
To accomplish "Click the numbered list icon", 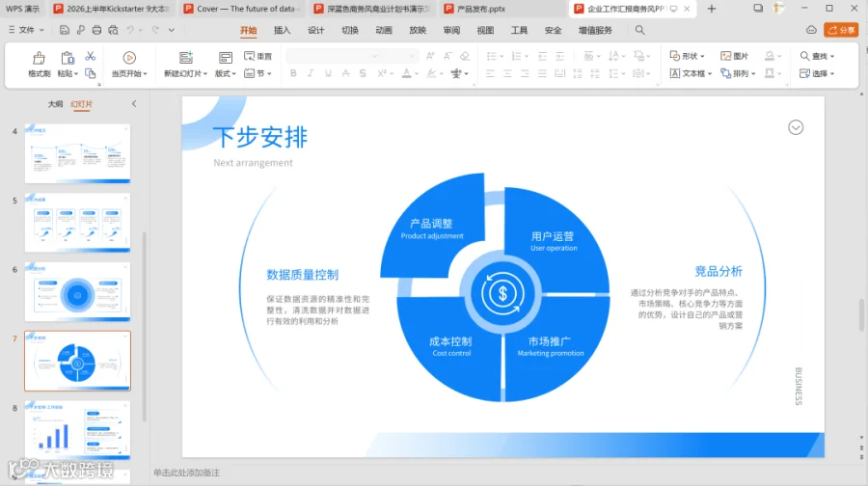I will click(517, 56).
